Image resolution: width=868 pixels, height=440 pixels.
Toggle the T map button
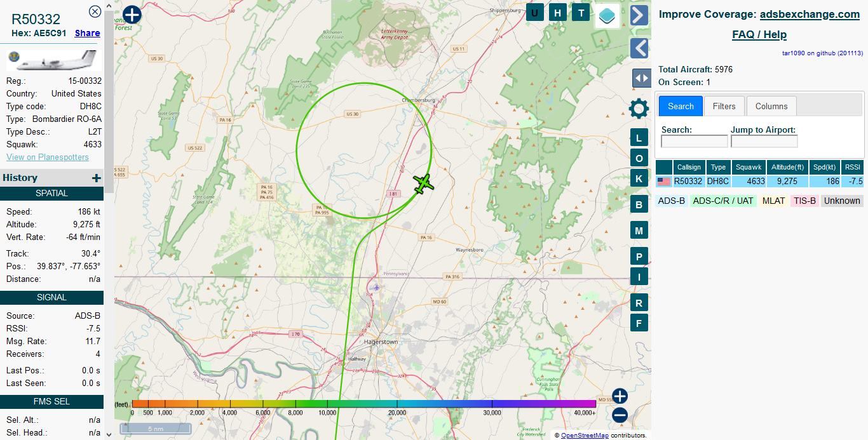pyautogui.click(x=581, y=13)
